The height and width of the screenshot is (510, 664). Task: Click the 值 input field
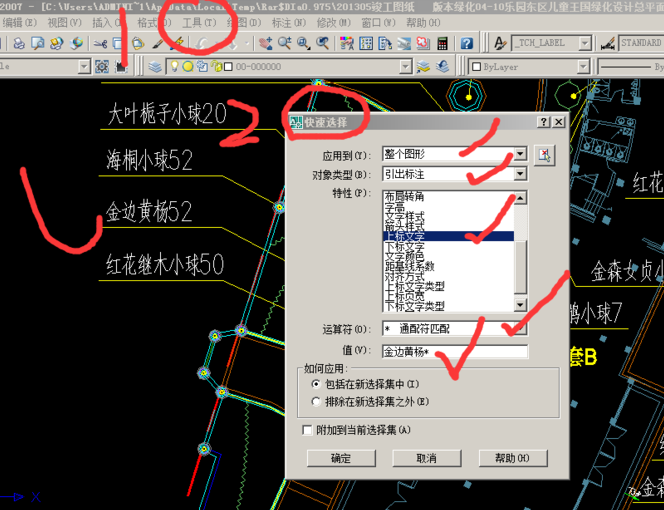(x=454, y=352)
